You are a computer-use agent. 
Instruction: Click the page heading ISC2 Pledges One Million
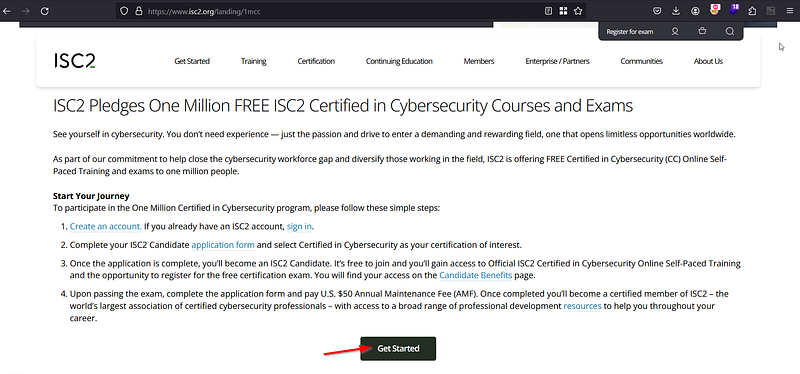click(343, 106)
